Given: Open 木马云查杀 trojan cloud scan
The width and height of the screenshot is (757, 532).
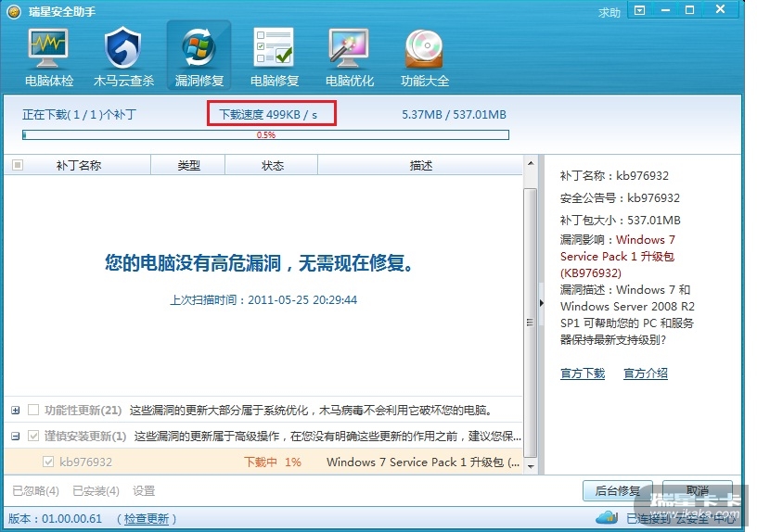Looking at the screenshot, I should (123, 57).
